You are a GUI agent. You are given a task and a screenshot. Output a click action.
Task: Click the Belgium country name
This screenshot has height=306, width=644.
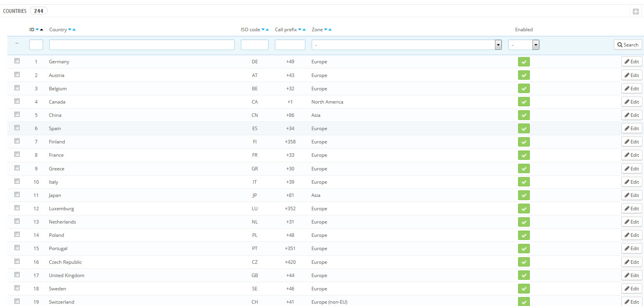58,89
